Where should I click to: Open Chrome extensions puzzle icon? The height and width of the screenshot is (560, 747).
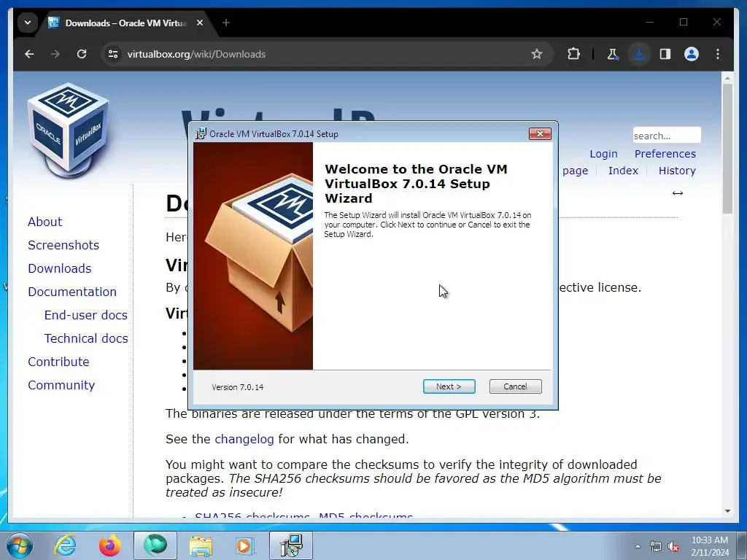coord(573,54)
